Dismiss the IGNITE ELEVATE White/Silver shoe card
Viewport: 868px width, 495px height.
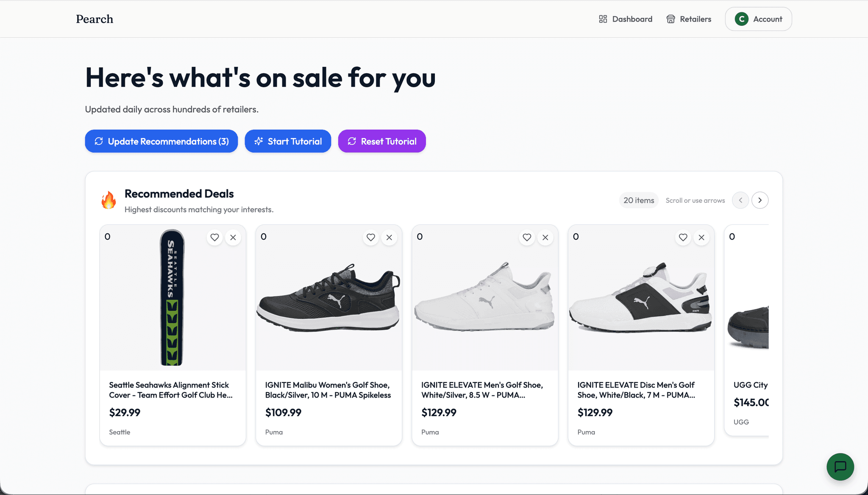pos(545,237)
